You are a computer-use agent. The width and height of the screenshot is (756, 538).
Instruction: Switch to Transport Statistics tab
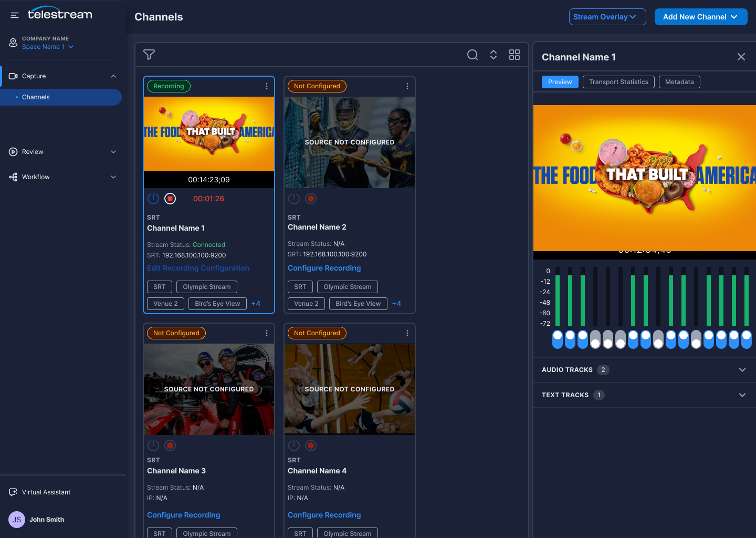point(618,82)
